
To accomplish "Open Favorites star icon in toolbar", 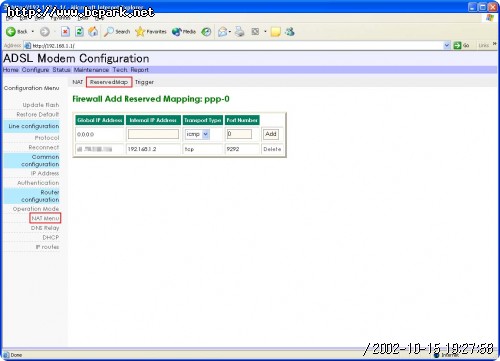I will (x=140, y=32).
